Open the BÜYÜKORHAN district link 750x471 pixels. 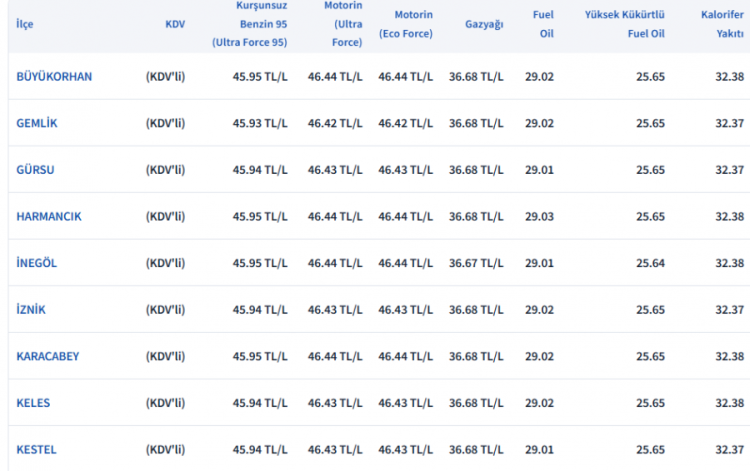click(x=54, y=76)
